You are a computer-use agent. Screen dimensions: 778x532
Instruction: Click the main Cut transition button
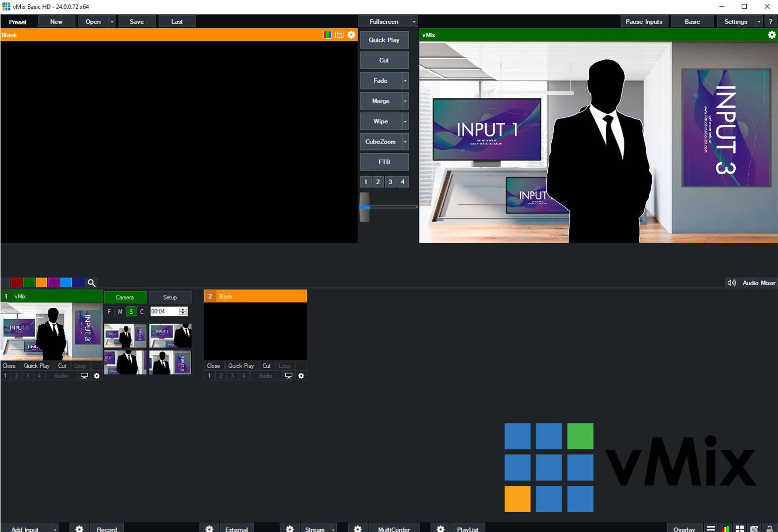point(384,60)
